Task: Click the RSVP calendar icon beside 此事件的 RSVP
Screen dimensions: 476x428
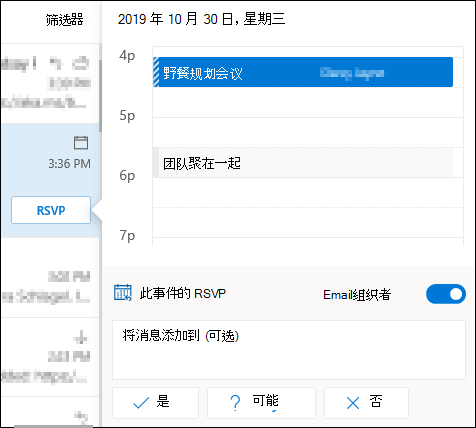Action: [123, 293]
